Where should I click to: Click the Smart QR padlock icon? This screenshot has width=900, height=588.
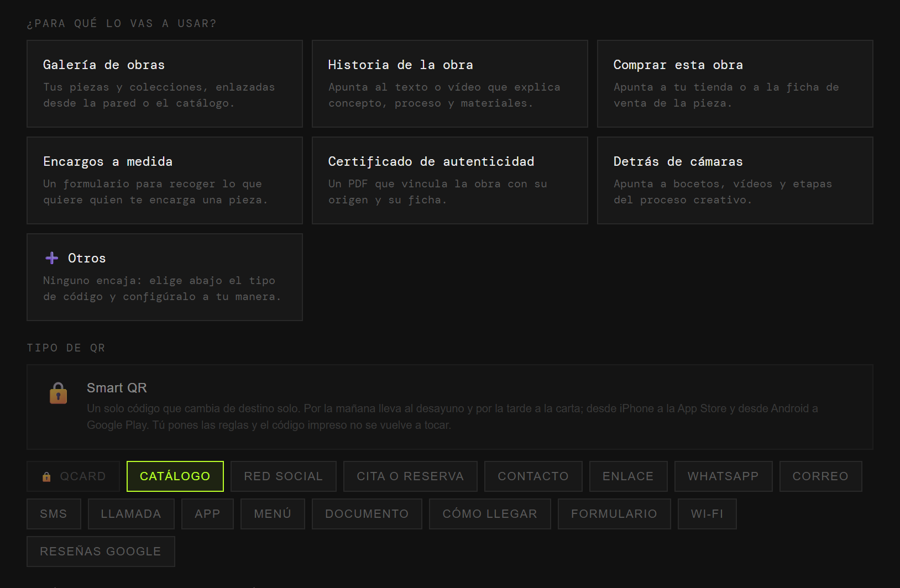coord(58,393)
